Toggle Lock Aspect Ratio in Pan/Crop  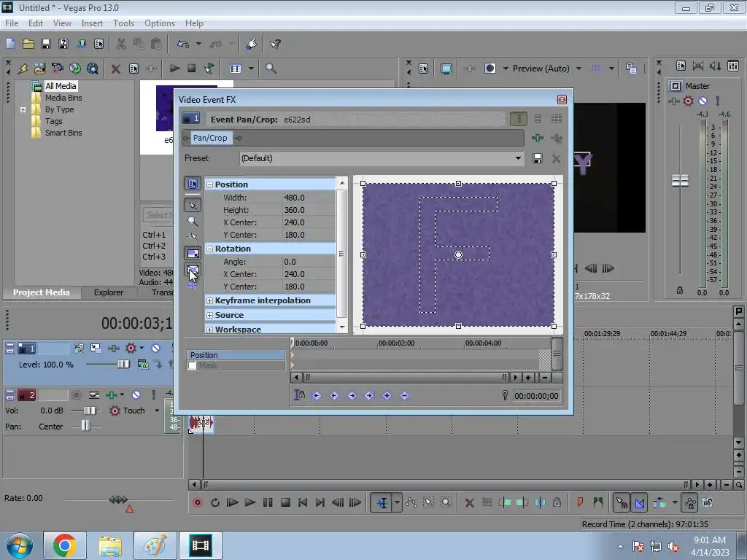coord(193,253)
